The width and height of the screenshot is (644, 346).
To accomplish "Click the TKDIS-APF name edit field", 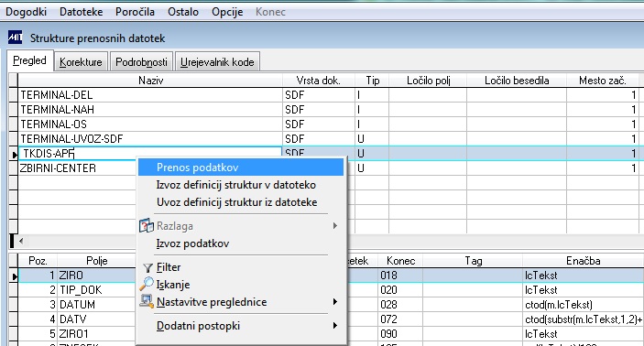I will click(x=150, y=153).
